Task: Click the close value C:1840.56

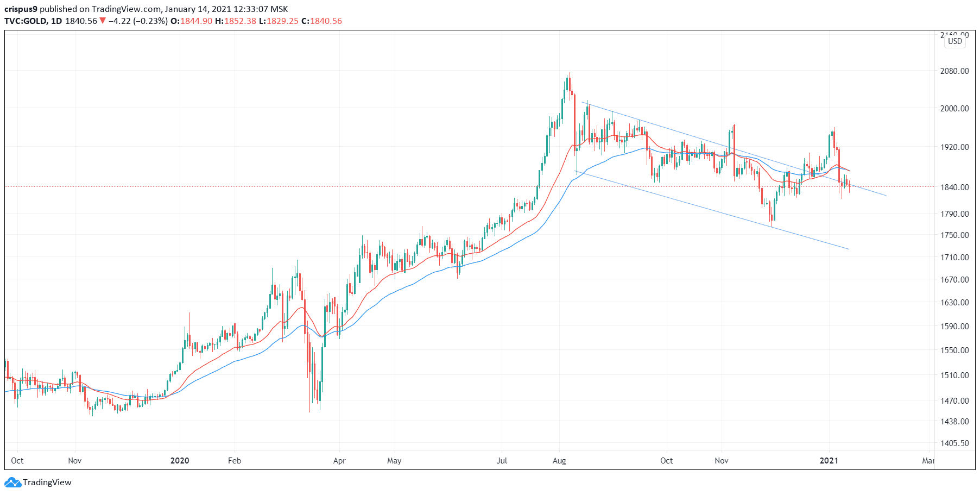Action: click(321, 21)
